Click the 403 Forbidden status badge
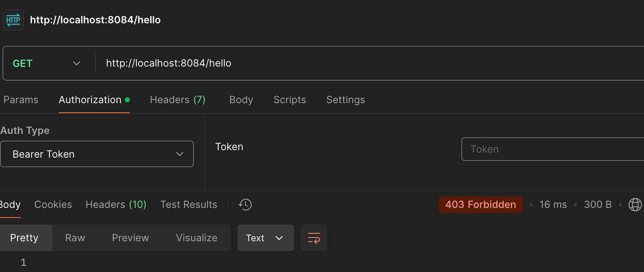 481,205
